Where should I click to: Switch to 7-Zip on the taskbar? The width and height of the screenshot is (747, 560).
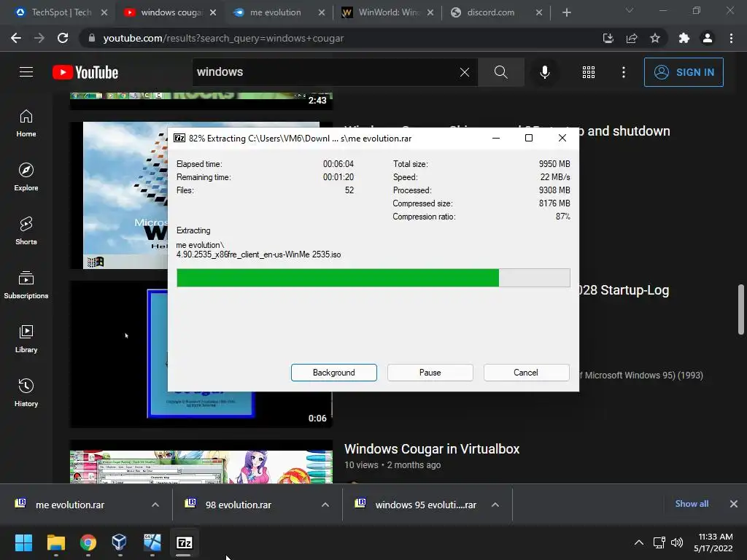pyautogui.click(x=185, y=542)
